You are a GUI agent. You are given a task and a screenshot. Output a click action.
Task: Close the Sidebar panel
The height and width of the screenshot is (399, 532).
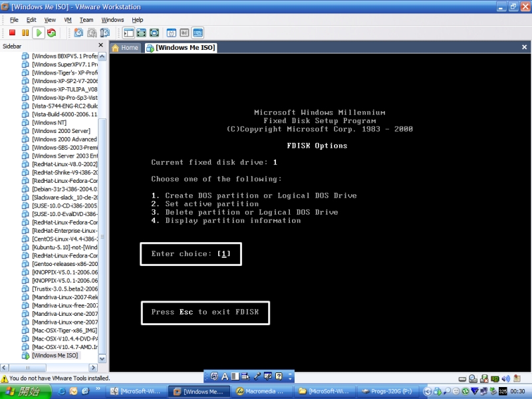pyautogui.click(x=100, y=45)
